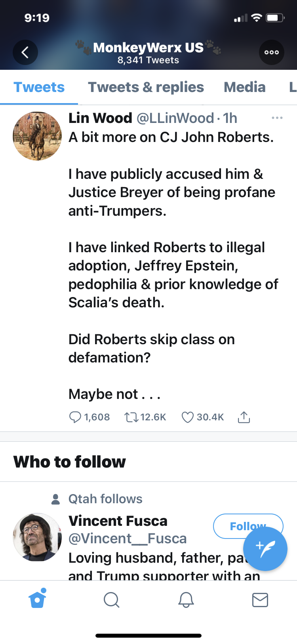Open the @LLinWood handle link
297x644 pixels.
tap(175, 118)
